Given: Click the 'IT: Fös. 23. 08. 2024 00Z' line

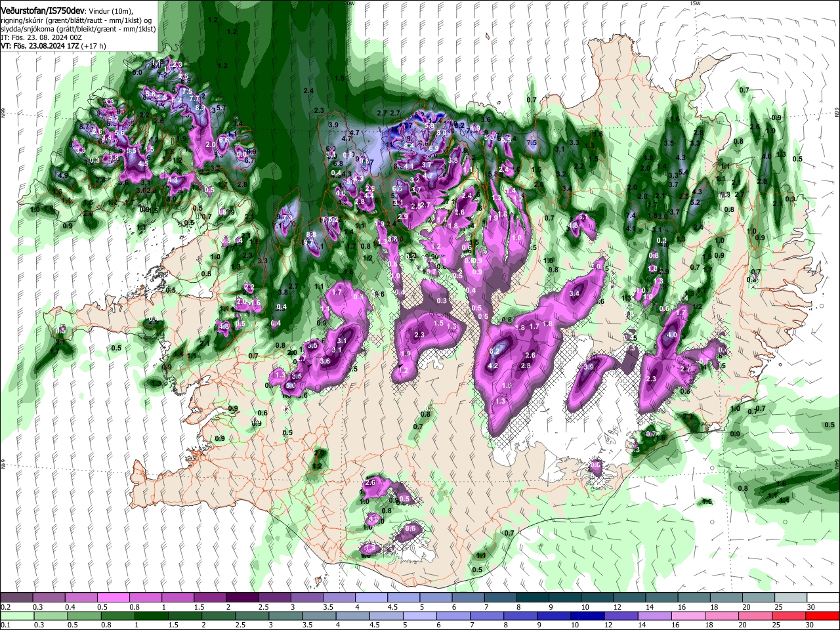Looking at the screenshot, I should tap(41, 37).
